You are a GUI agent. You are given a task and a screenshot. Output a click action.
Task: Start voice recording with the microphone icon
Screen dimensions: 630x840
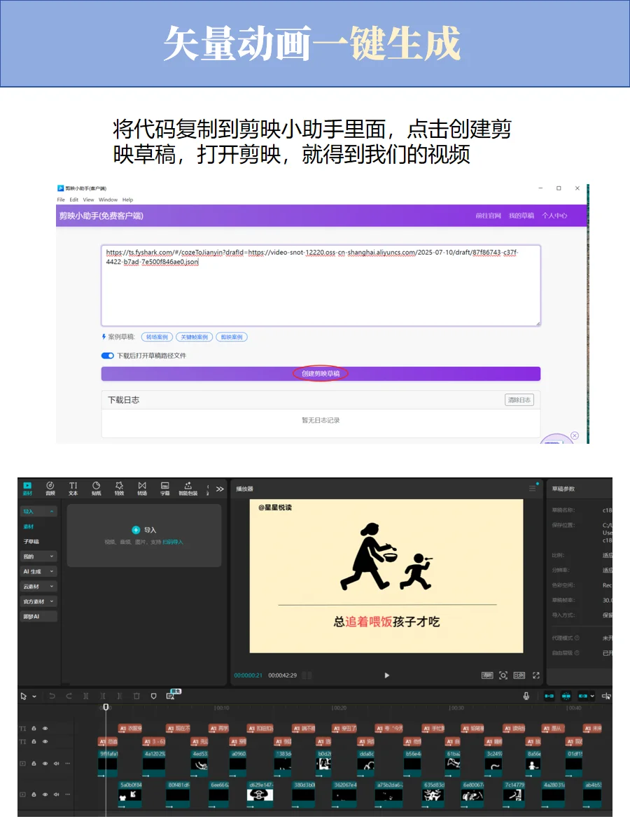(x=526, y=696)
